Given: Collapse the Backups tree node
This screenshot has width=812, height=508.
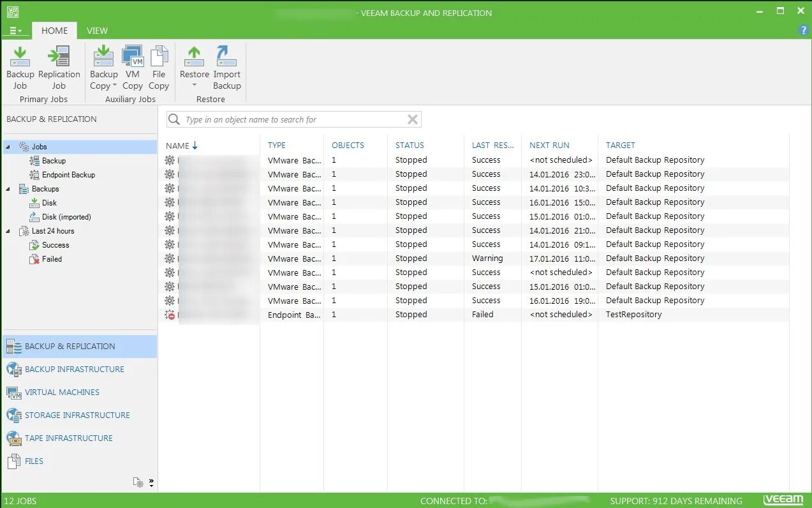Looking at the screenshot, I should (x=8, y=189).
